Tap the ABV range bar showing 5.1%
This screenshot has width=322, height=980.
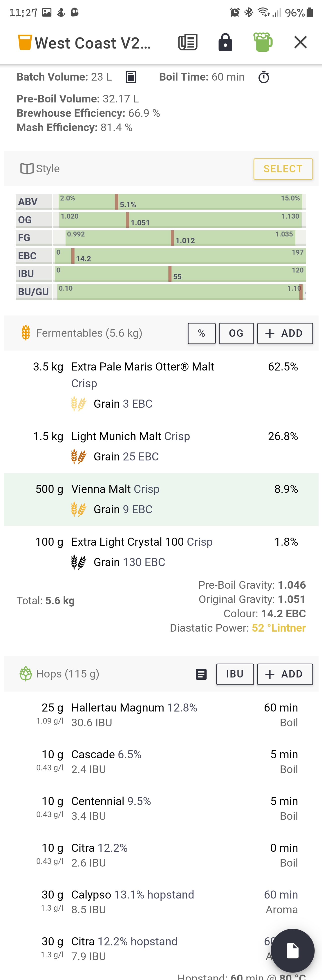pyautogui.click(x=179, y=202)
